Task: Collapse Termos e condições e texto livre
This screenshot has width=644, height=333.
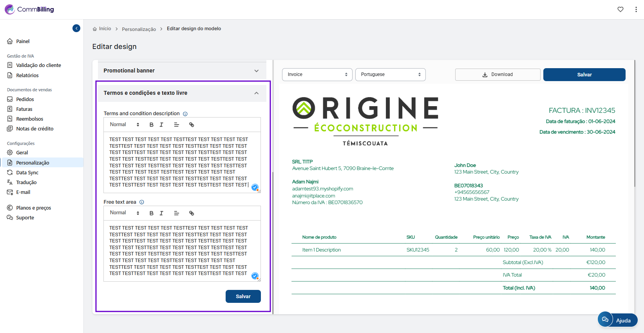Action: pos(257,93)
